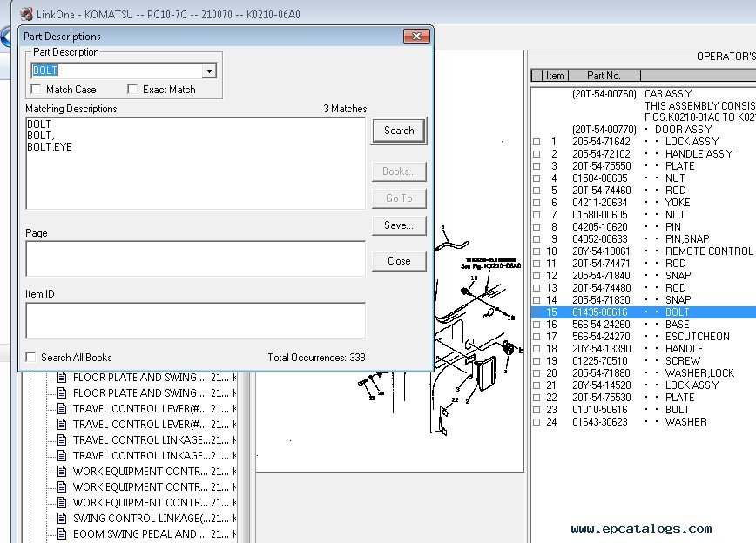Tick the Search All Books checkbox
The height and width of the screenshot is (543, 756).
[31, 358]
